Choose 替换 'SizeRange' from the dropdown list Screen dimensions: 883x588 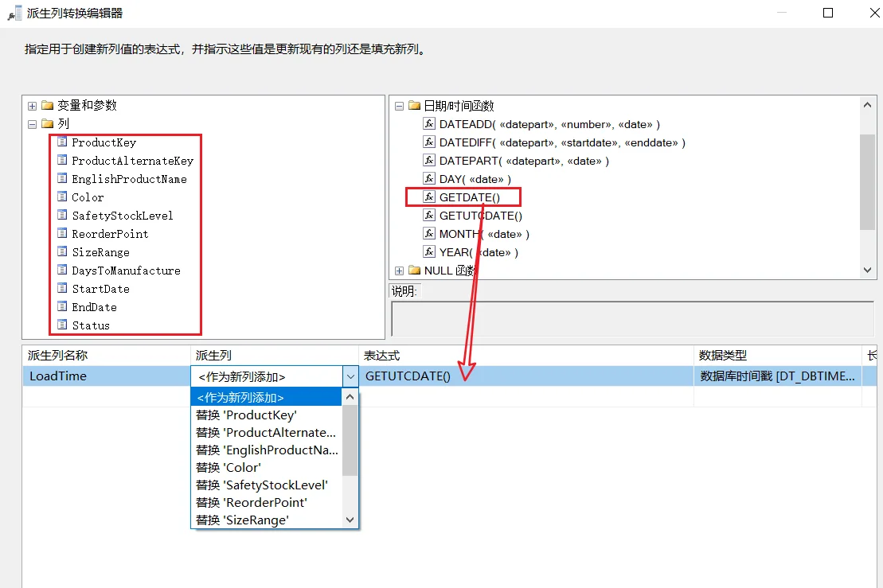click(x=267, y=520)
